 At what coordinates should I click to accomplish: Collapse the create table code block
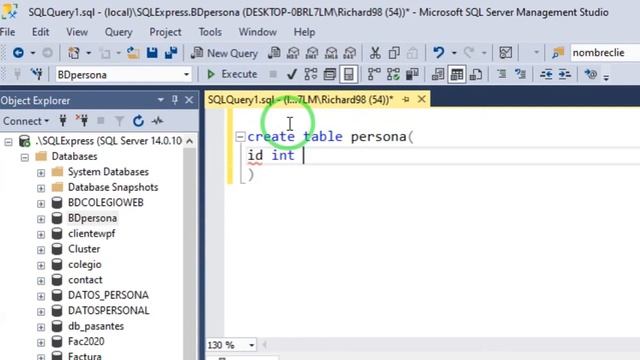point(240,137)
